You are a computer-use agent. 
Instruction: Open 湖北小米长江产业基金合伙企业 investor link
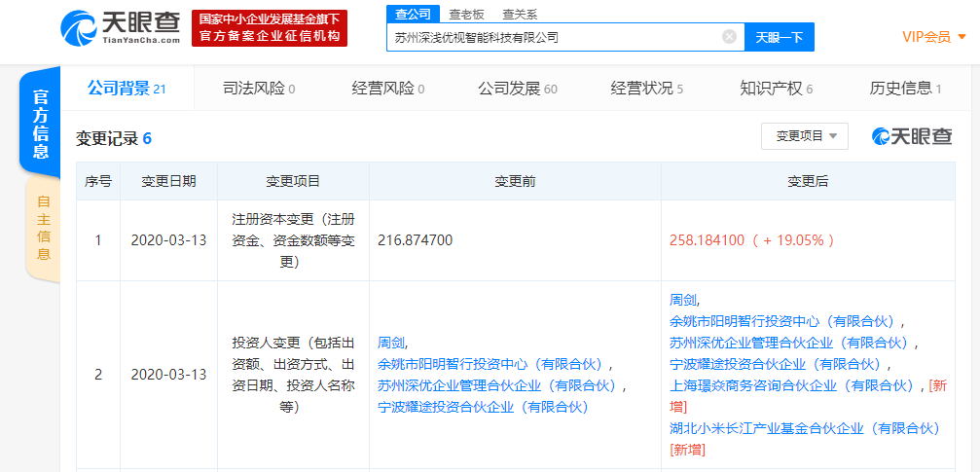coord(804,427)
